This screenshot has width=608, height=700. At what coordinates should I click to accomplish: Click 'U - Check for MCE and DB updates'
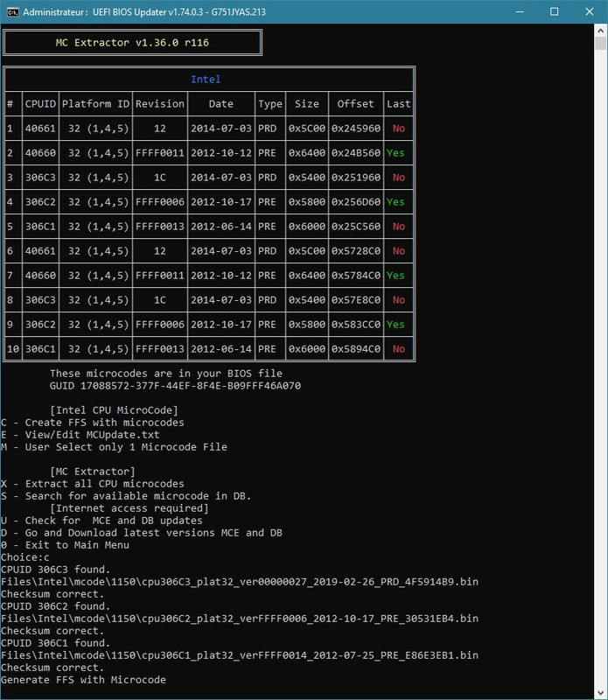101,521
